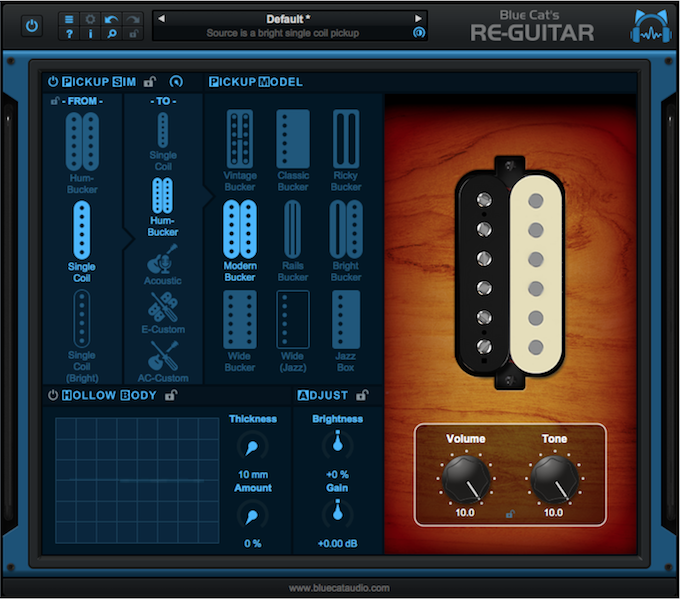
Task: Choose the Ricky Bucker pickup model
Action: [x=346, y=150]
